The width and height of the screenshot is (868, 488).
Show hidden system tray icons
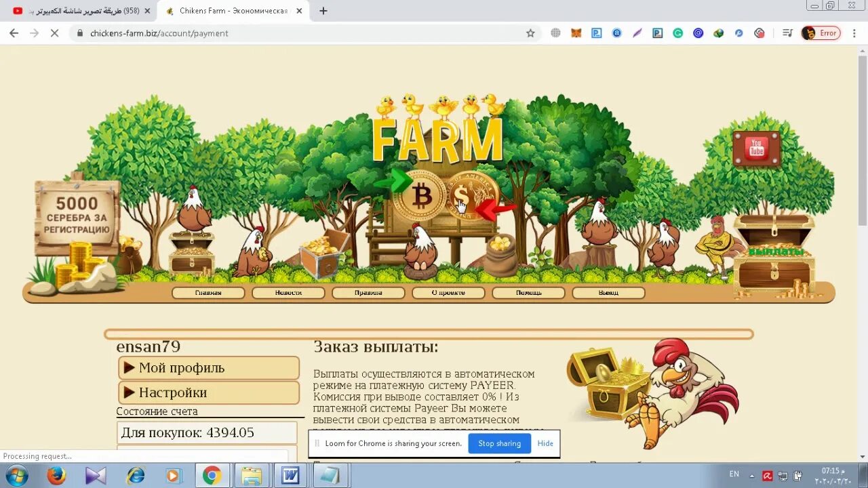pos(751,475)
